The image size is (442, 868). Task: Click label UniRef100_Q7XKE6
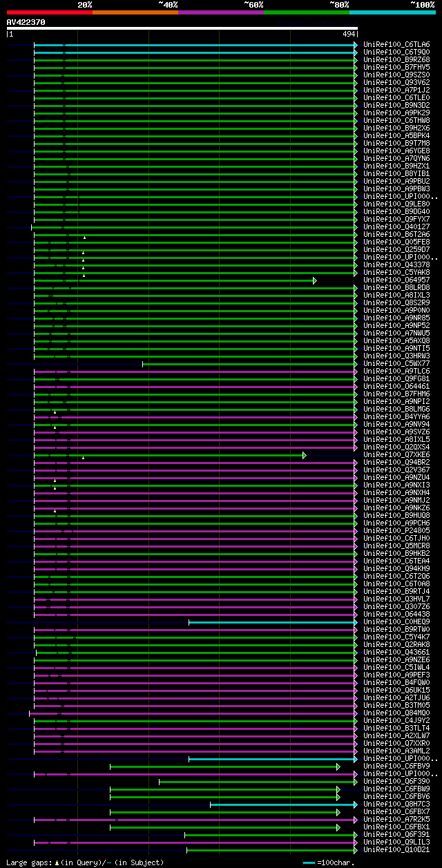396,455
